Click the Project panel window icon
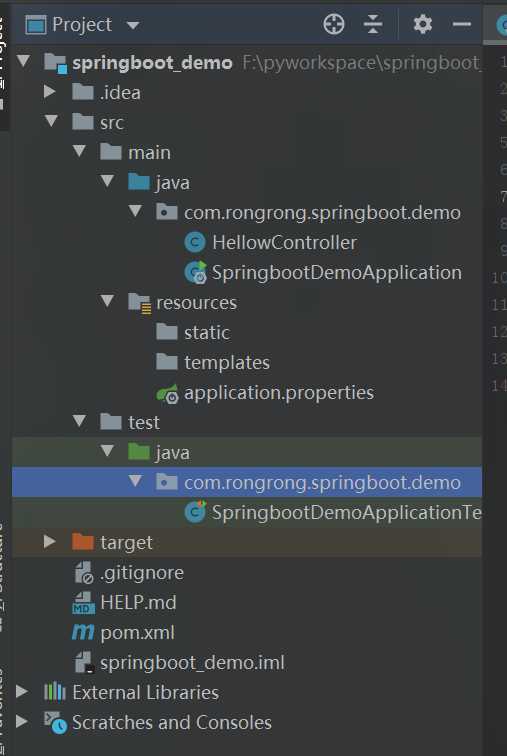Screen dimensions: 507x756 point(36,25)
